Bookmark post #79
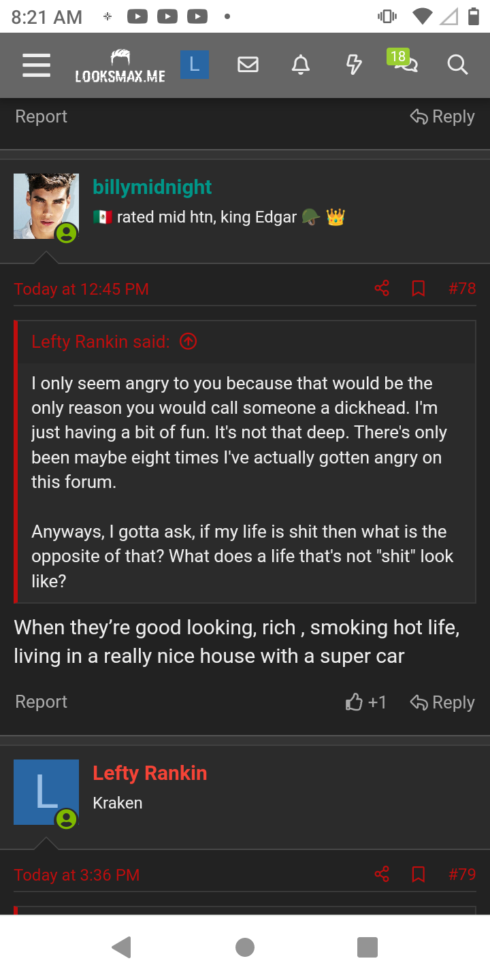 pyautogui.click(x=419, y=874)
